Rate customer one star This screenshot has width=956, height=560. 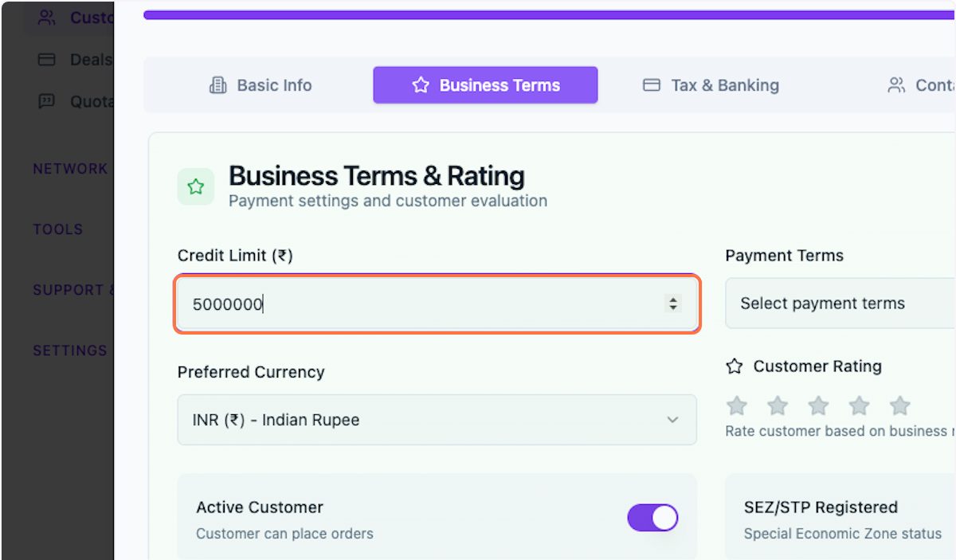click(736, 405)
